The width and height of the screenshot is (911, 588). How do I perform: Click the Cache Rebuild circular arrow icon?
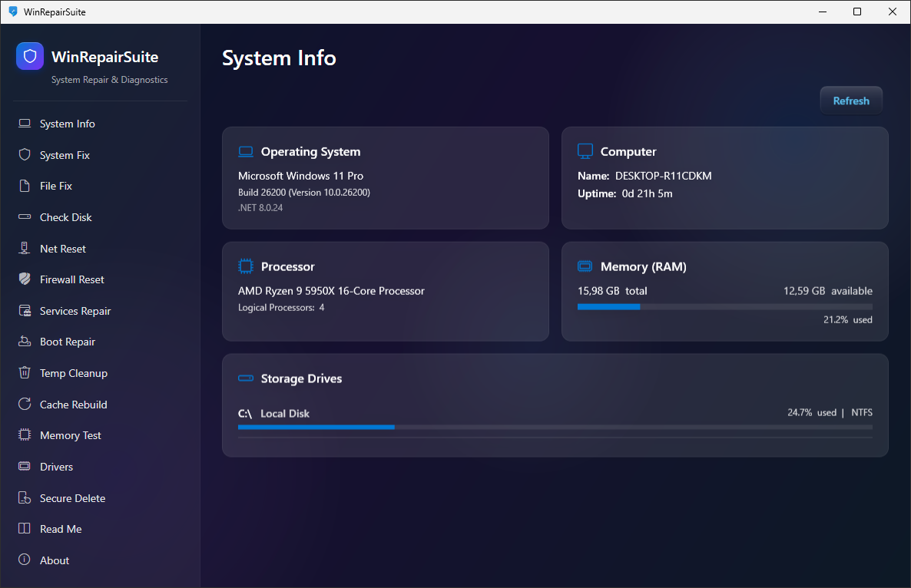pos(25,404)
